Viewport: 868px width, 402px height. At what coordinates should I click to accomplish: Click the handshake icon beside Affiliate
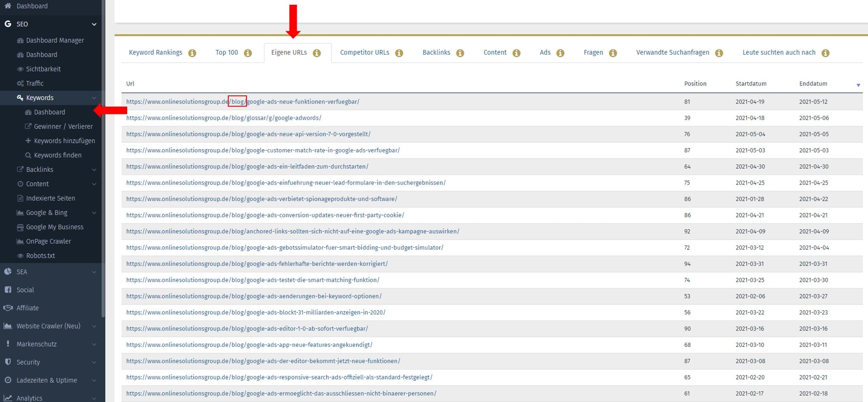(x=8, y=308)
